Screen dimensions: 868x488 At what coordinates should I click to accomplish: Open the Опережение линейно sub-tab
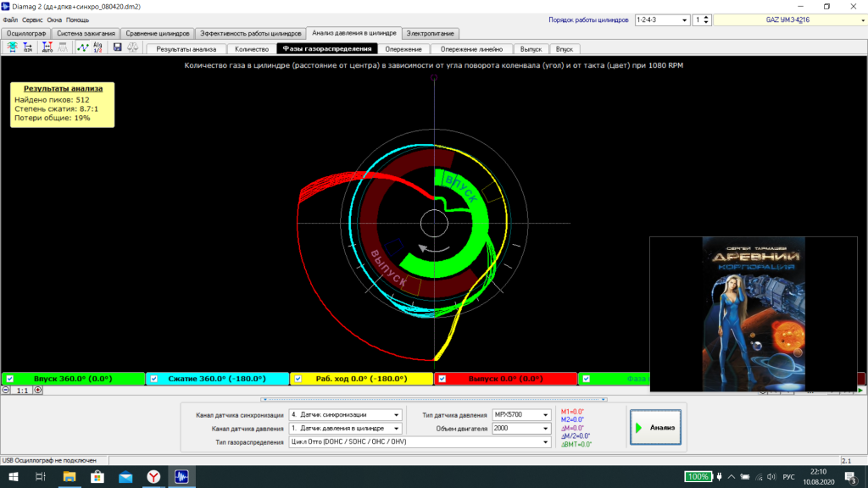(471, 49)
